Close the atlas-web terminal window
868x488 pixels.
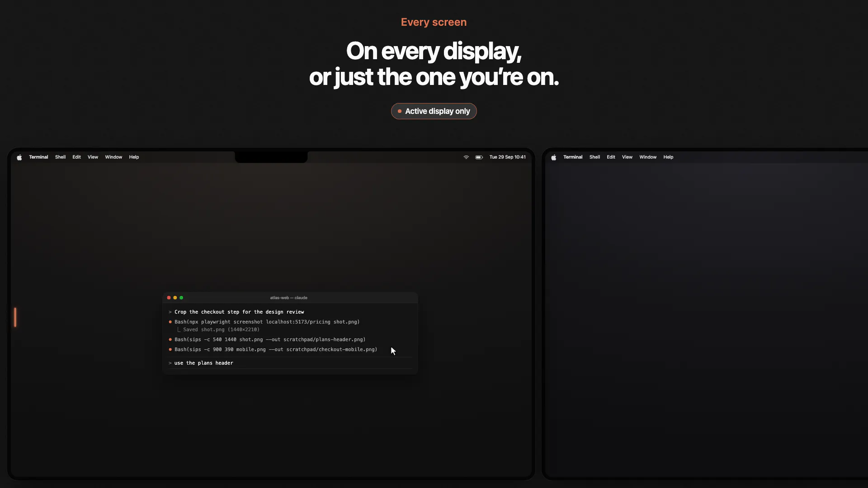(169, 298)
